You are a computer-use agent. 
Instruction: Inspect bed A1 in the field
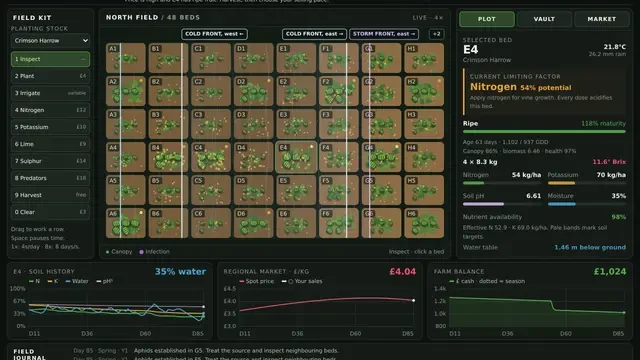[126, 58]
